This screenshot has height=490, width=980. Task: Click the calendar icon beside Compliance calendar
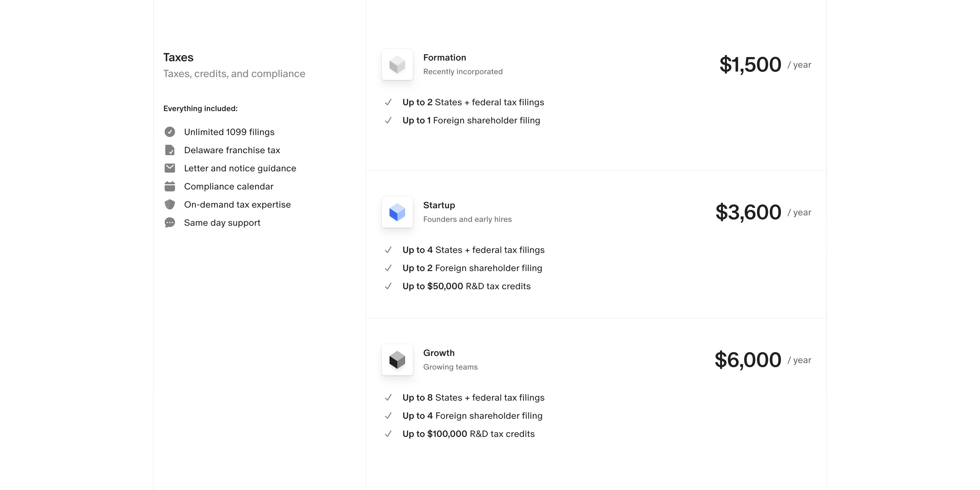[170, 186]
